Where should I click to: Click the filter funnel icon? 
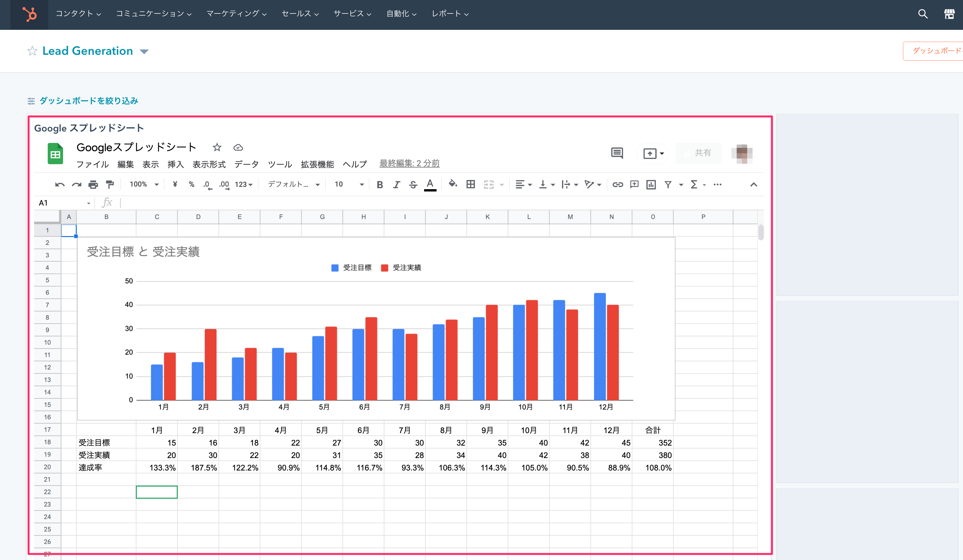[668, 185]
